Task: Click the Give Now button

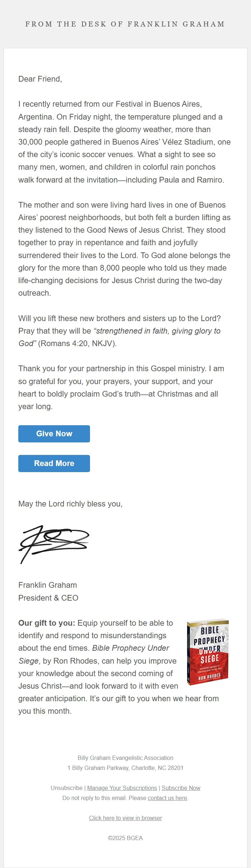Action: [x=54, y=433]
